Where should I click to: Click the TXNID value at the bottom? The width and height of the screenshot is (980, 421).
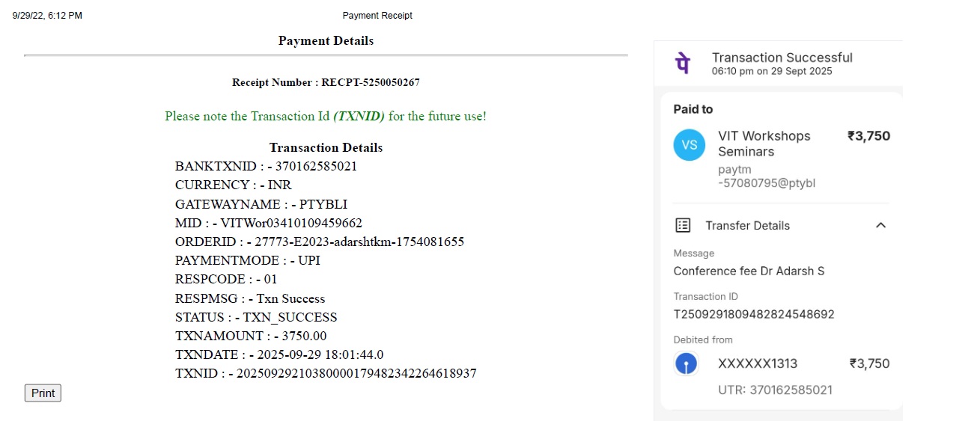point(356,373)
